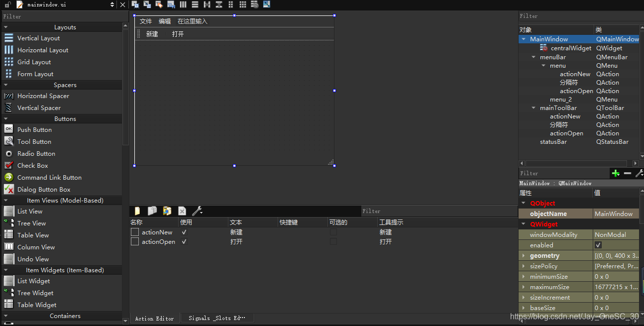Click the 在这里输入 menu placeholder

(x=193, y=21)
